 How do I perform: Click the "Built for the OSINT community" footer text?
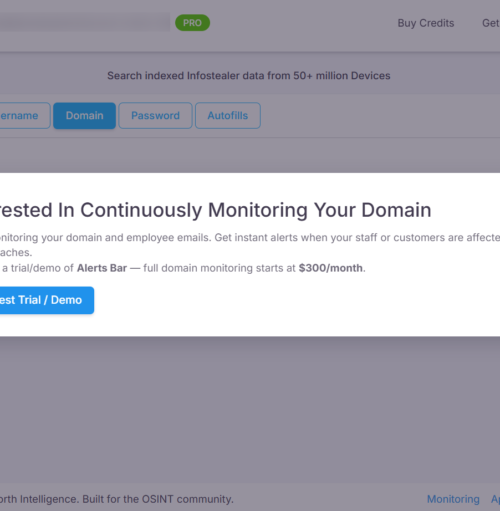point(158,499)
